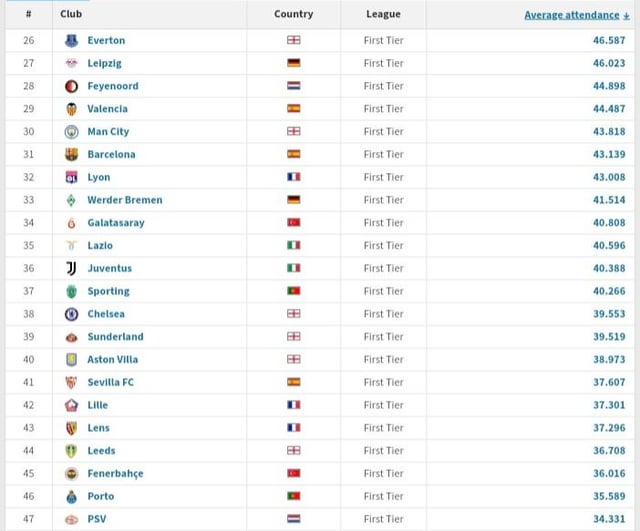The height and width of the screenshot is (531, 640).
Task: Click the Everton club crest icon
Action: click(x=71, y=40)
